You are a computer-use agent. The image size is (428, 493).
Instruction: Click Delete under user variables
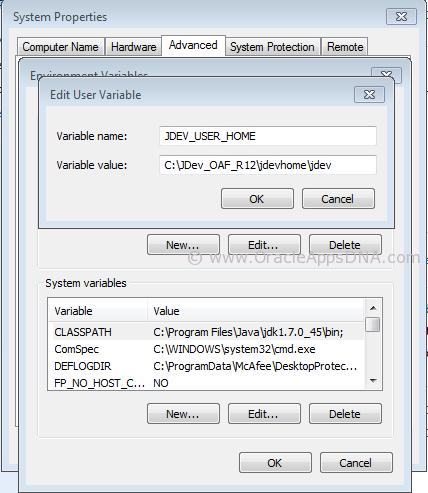345,245
